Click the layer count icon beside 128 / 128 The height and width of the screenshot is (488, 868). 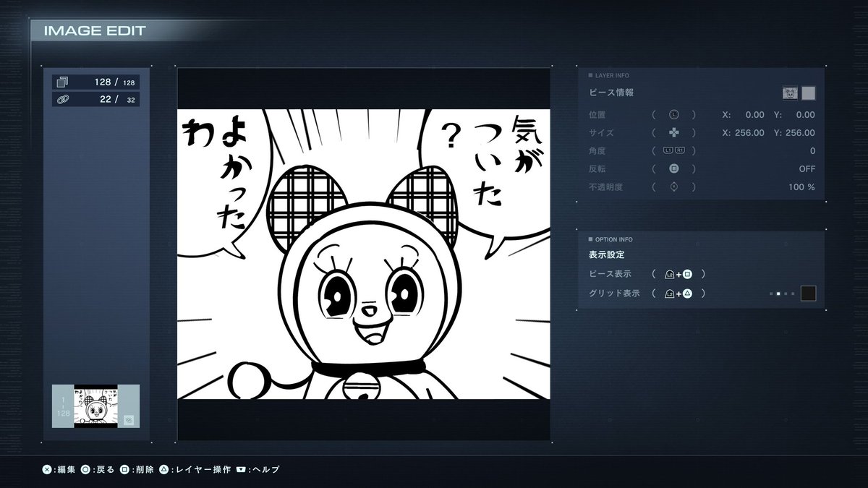coord(62,82)
